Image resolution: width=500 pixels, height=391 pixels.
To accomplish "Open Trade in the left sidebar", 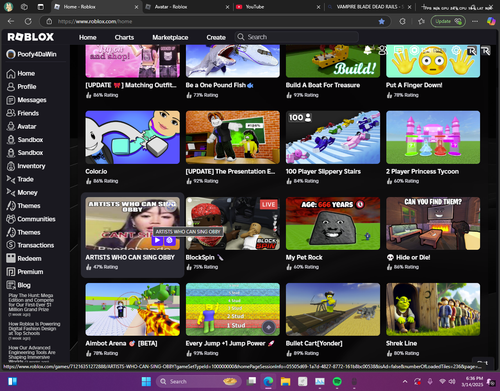I will [x=20, y=179].
